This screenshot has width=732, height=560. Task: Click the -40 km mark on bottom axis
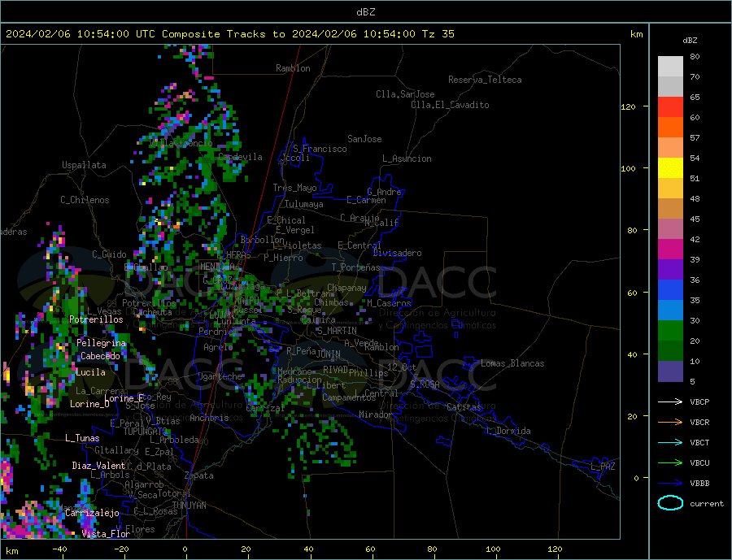coord(59,549)
